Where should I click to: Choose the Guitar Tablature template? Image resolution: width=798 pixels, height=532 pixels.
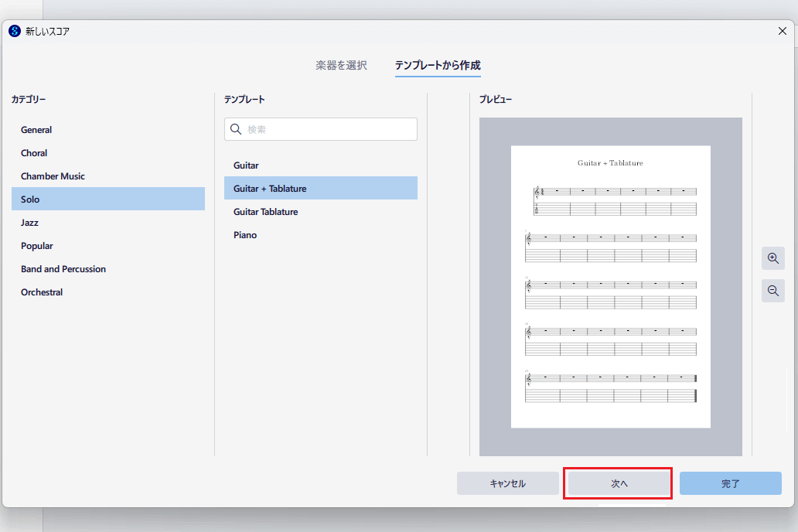click(x=265, y=212)
